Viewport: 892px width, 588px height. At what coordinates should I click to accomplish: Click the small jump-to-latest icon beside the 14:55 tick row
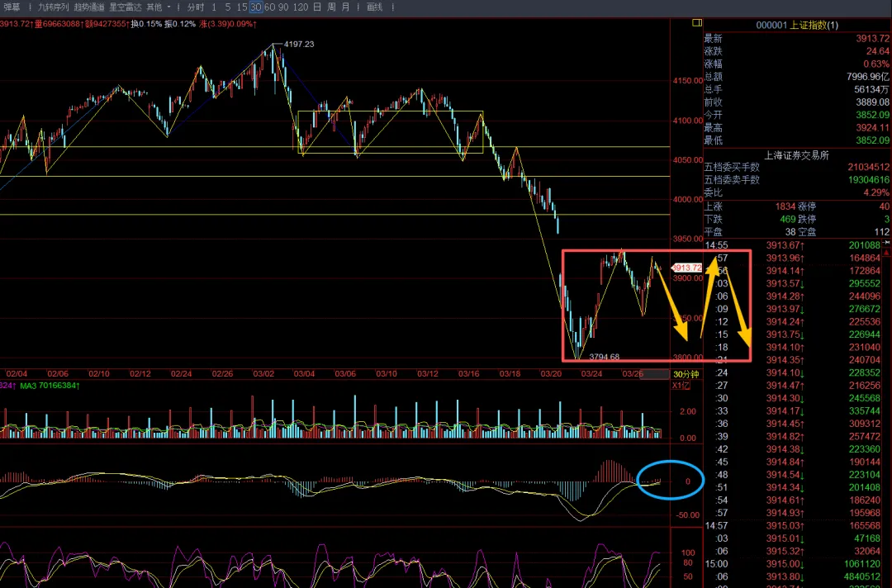(886, 244)
